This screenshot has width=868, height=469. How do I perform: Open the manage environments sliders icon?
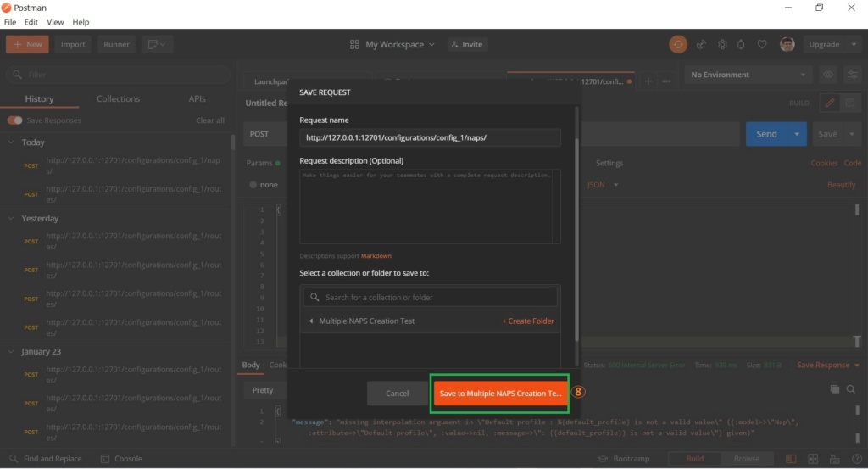(853, 75)
